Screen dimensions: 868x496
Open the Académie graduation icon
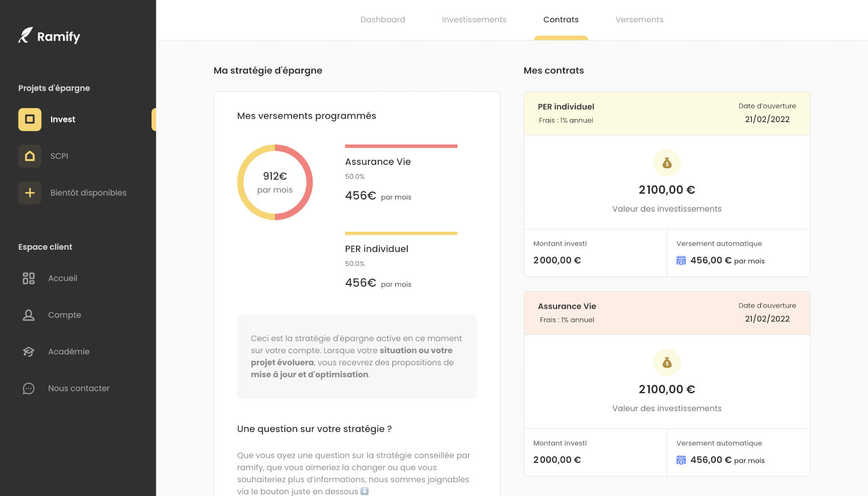28,351
